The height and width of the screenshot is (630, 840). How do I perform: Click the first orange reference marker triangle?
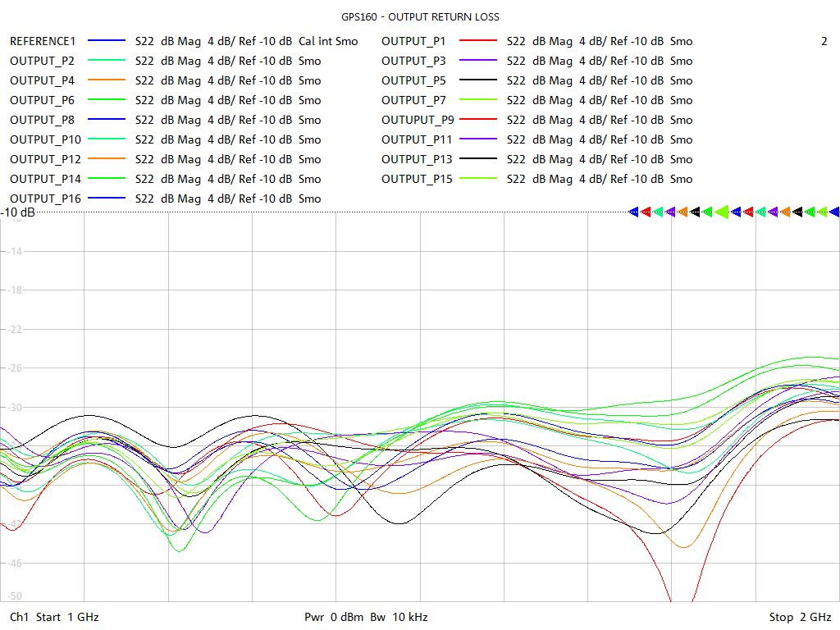click(x=683, y=212)
